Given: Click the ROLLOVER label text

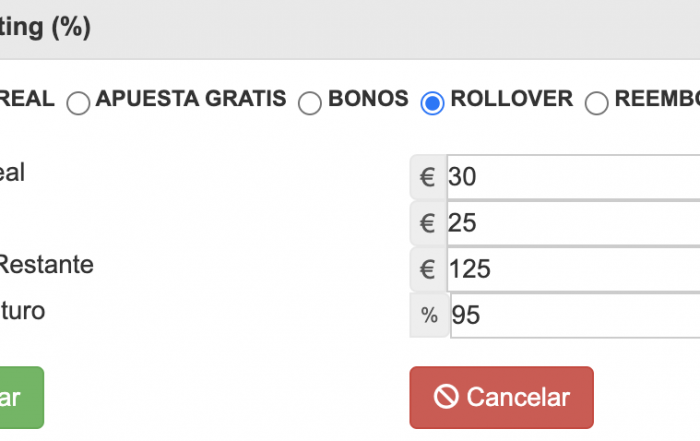Looking at the screenshot, I should point(512,99).
